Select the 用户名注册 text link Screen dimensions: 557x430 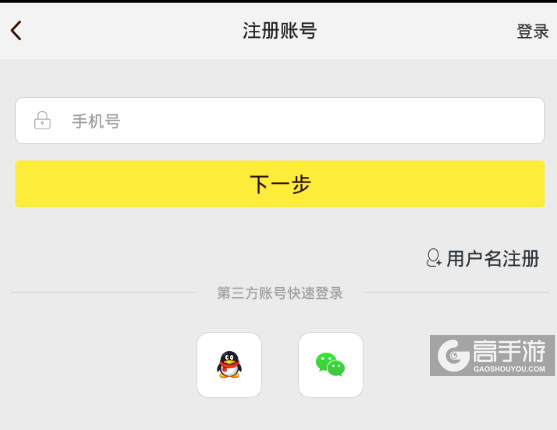click(493, 258)
